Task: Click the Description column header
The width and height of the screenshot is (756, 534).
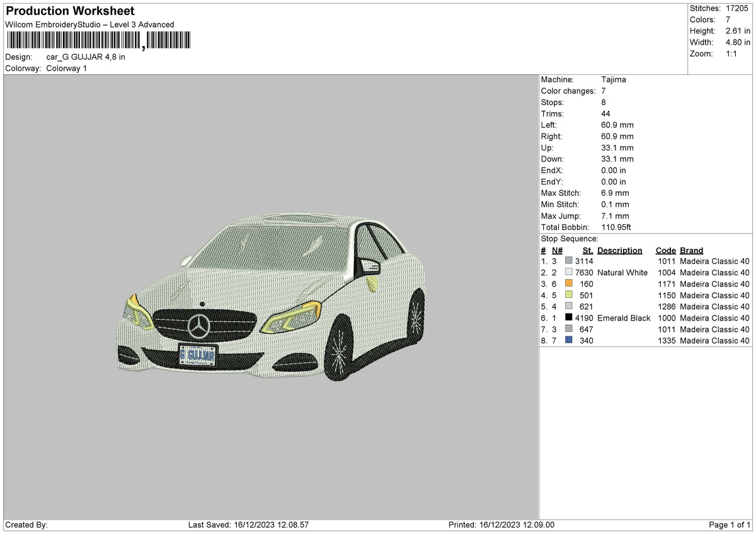Action: coord(620,250)
